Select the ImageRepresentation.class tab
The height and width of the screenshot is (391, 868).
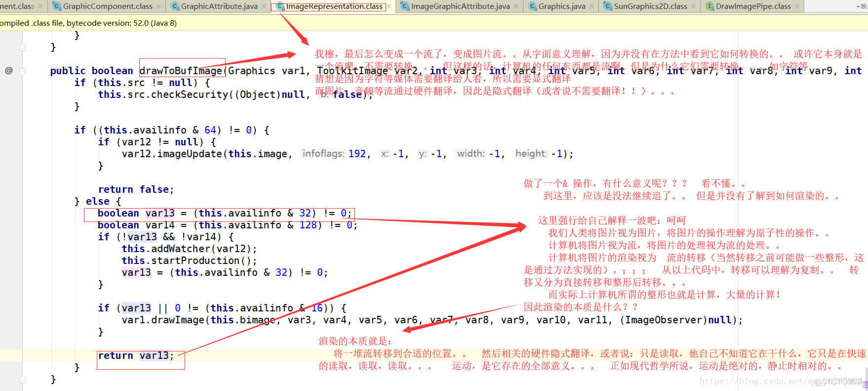[334, 6]
